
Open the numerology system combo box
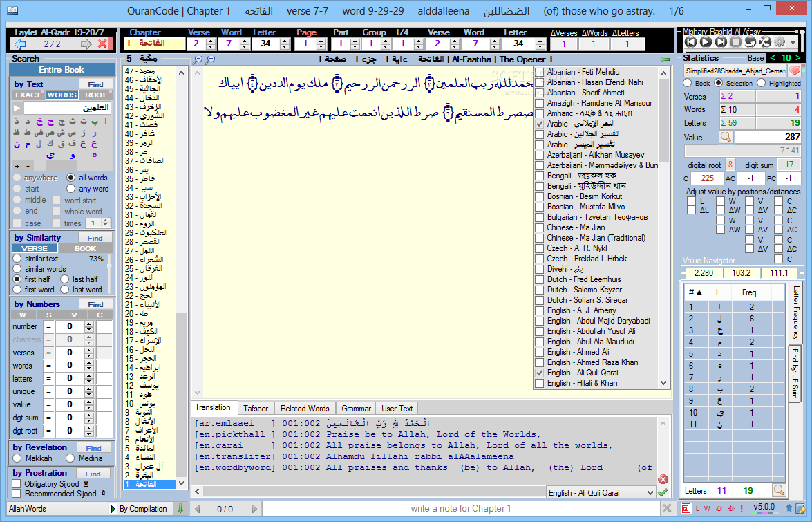point(735,71)
